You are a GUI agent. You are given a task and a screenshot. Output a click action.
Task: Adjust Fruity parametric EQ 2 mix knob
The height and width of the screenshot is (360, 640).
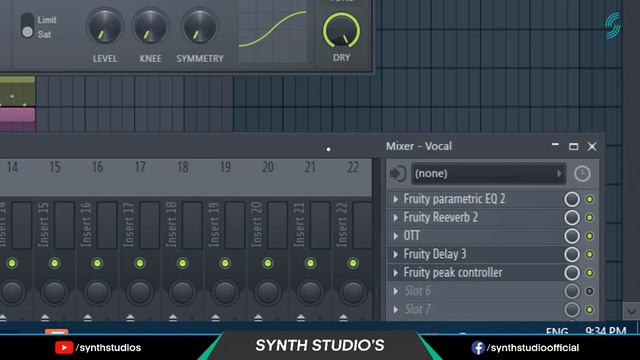(x=572, y=199)
